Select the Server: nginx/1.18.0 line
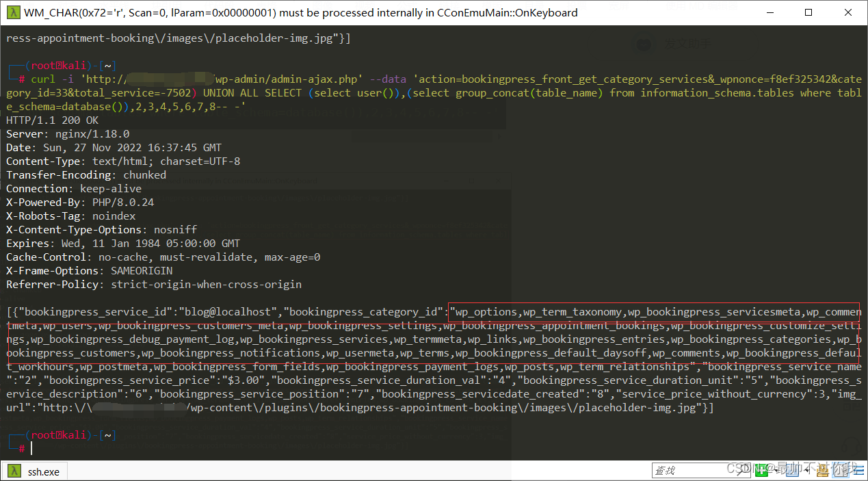Screen dimensions: 868x481 pyautogui.click(x=68, y=134)
